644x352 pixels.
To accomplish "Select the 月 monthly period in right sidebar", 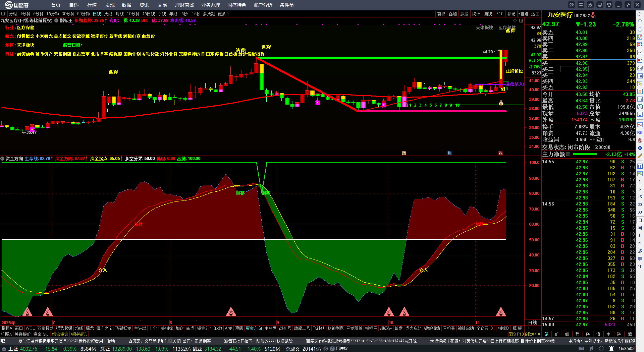I will pos(640,236).
